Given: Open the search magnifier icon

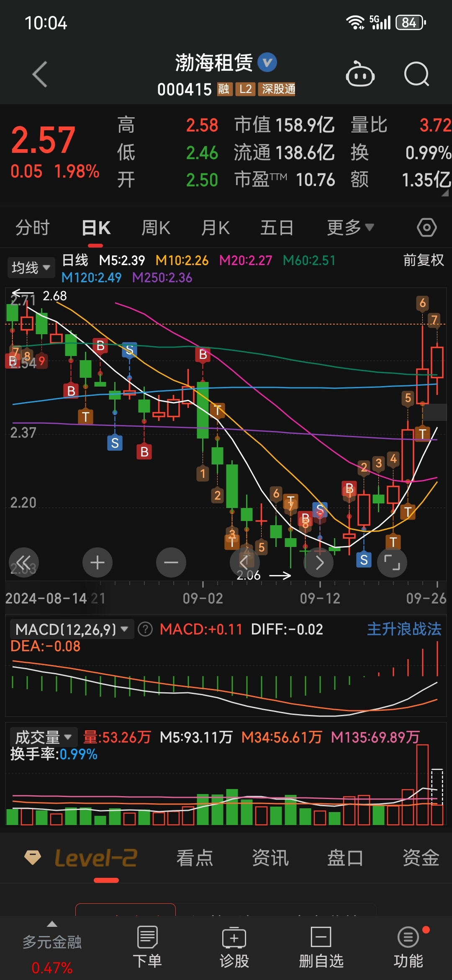Looking at the screenshot, I should click(417, 75).
